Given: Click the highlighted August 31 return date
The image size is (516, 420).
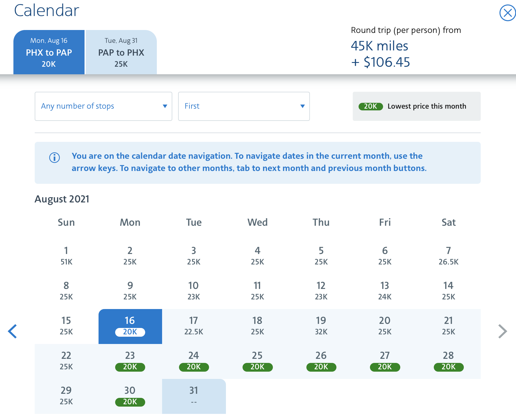Looking at the screenshot, I should tap(194, 396).
